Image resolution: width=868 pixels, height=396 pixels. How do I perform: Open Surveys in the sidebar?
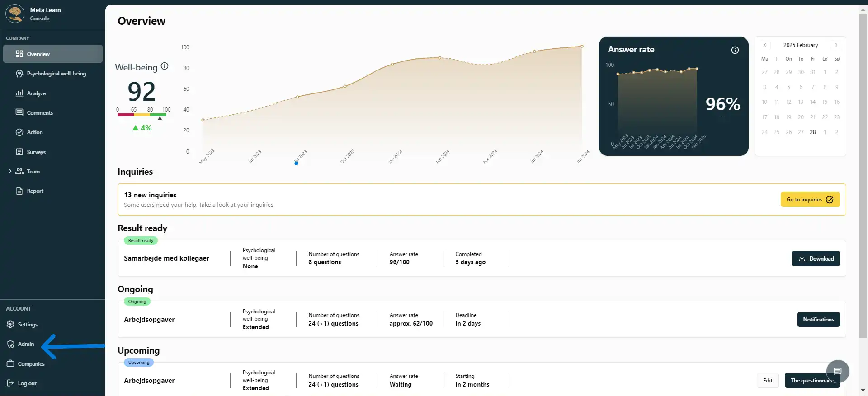(36, 152)
